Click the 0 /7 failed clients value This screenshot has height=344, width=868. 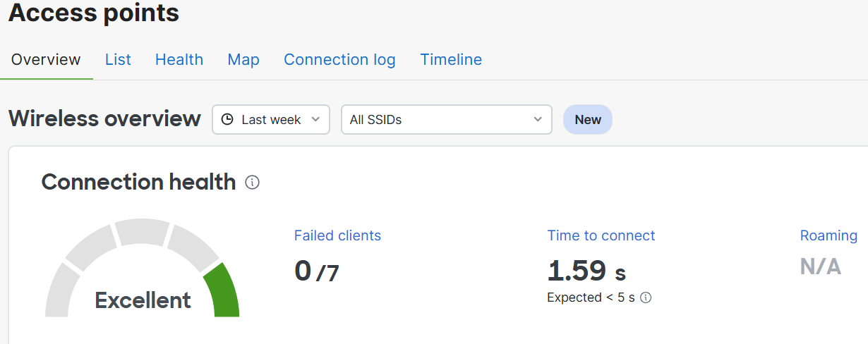(x=317, y=271)
